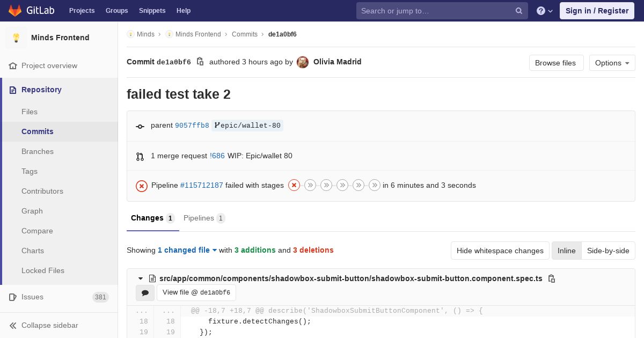
Task: Click the last skipped stage icon
Action: pyautogui.click(x=375, y=185)
